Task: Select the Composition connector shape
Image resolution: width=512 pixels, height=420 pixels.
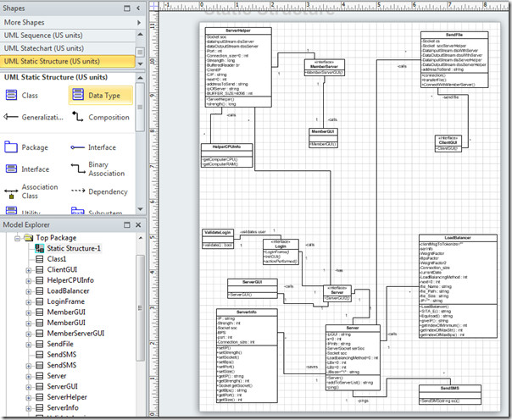Action: click(x=101, y=117)
